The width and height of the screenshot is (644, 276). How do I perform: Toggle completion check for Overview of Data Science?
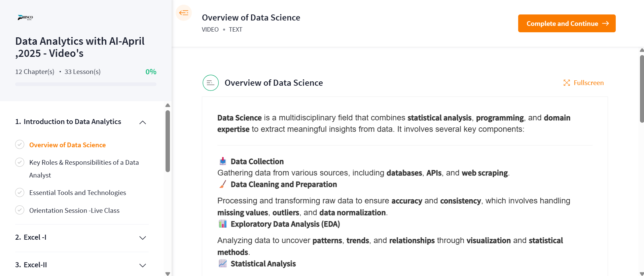20,145
